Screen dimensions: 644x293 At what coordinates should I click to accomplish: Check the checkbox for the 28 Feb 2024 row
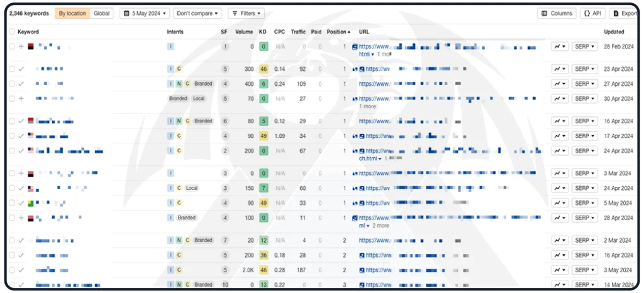pos(12,47)
